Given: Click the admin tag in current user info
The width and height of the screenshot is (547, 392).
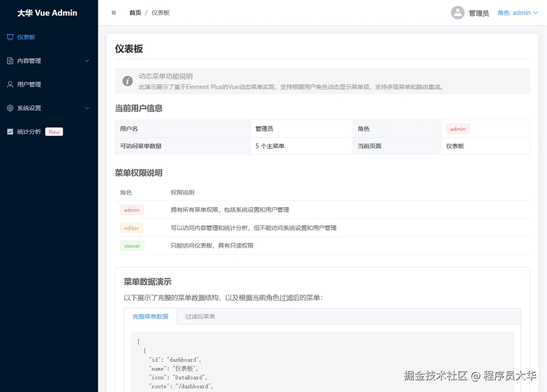Looking at the screenshot, I should point(457,129).
